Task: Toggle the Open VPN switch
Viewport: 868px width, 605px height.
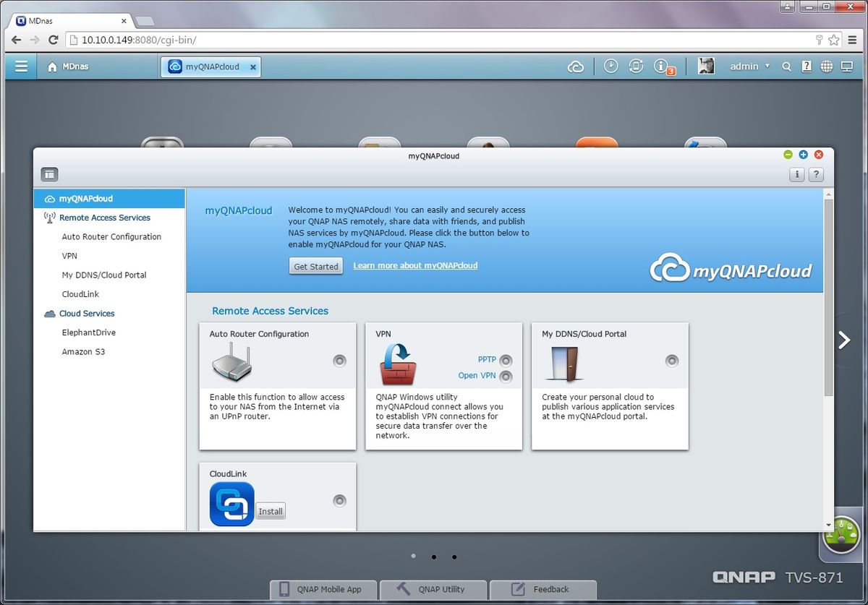Action: click(x=506, y=376)
